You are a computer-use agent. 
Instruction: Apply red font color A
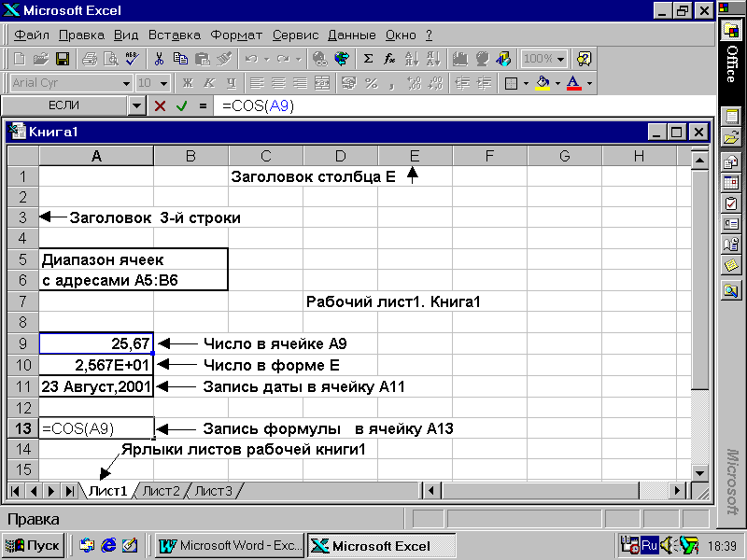click(x=574, y=84)
